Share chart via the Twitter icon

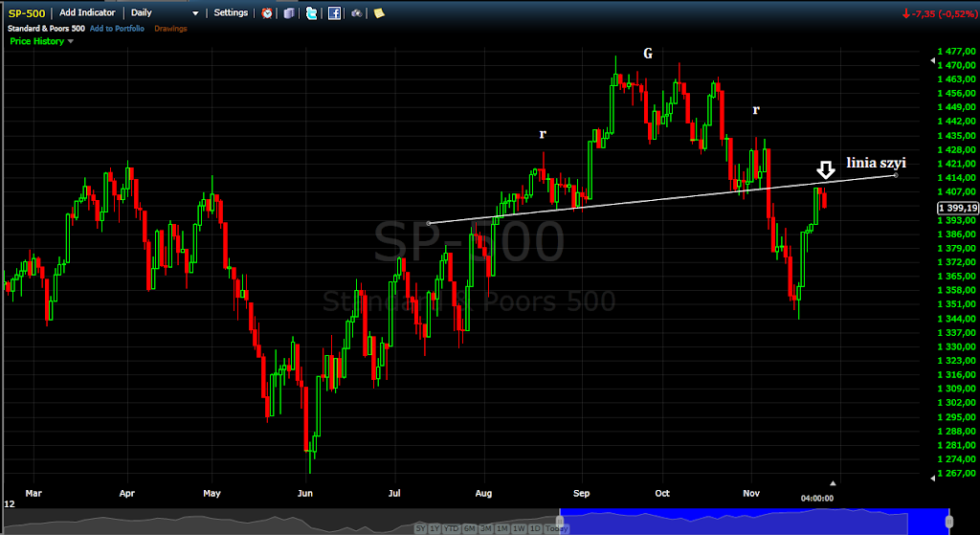pos(311,13)
